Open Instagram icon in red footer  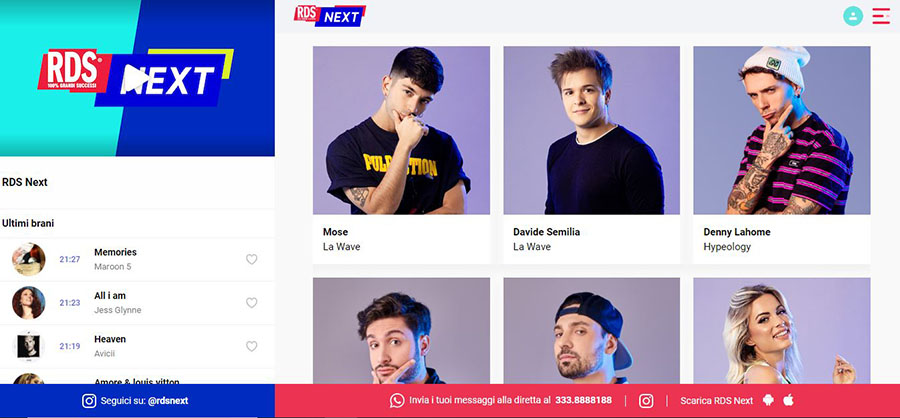click(x=646, y=401)
